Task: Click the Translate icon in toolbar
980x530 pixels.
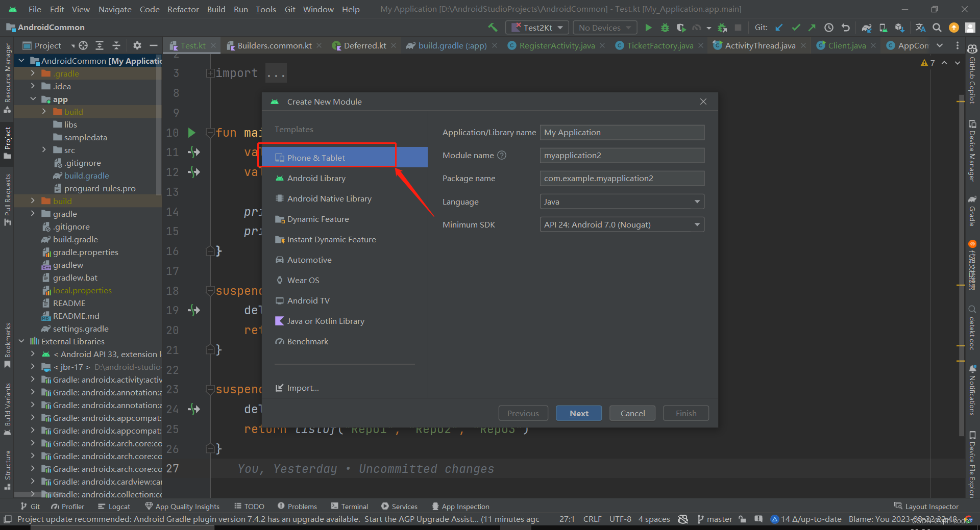Action: [920, 28]
